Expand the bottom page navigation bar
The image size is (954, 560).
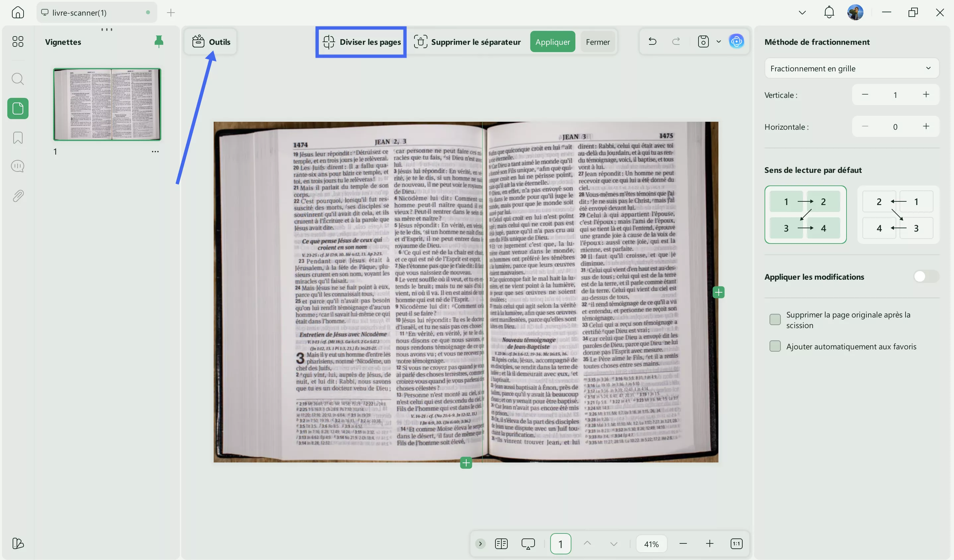click(480, 544)
